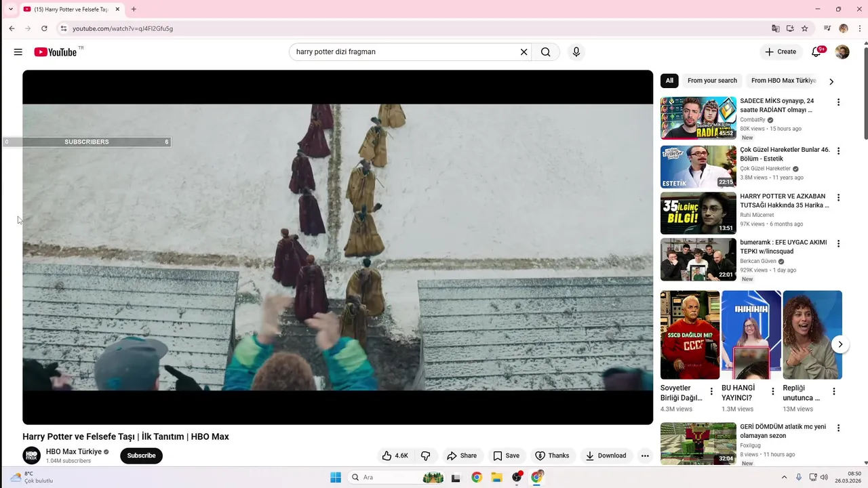The width and height of the screenshot is (868, 488).
Task: Clear the search box text with X
Action: 524,52
